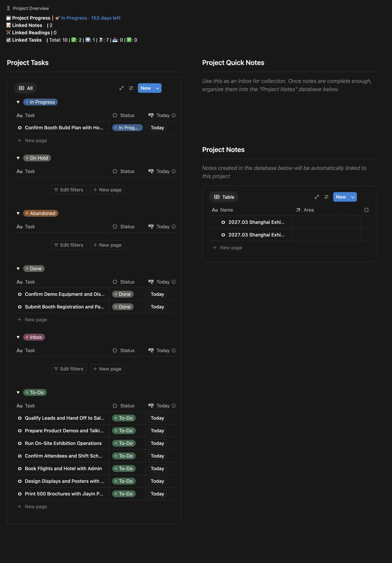Open Design Displays and Posters task
This screenshot has height=563, width=392.
pos(64,481)
